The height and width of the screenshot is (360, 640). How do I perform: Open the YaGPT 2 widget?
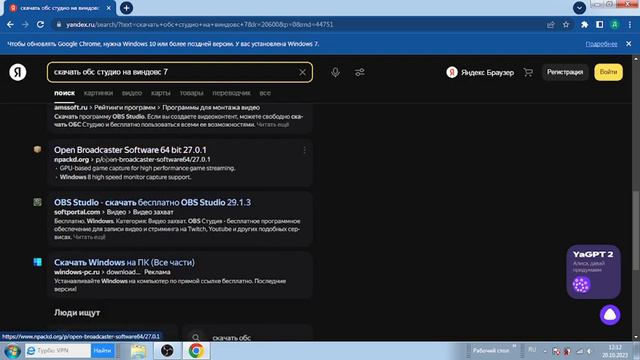point(593,271)
